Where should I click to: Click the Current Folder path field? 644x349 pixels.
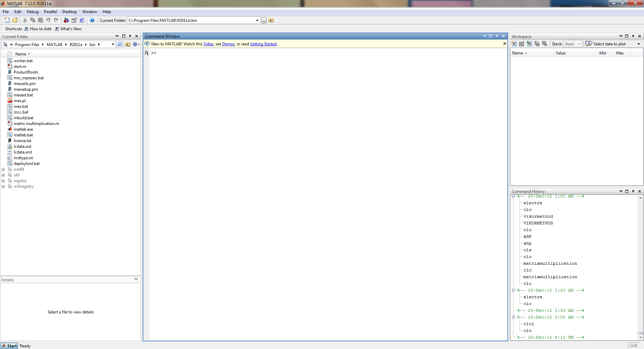point(191,20)
